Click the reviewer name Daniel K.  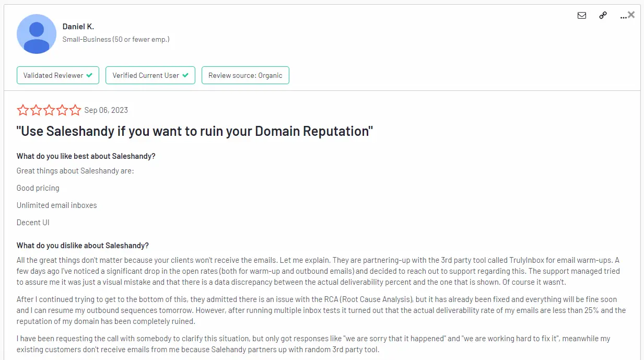[x=78, y=26]
